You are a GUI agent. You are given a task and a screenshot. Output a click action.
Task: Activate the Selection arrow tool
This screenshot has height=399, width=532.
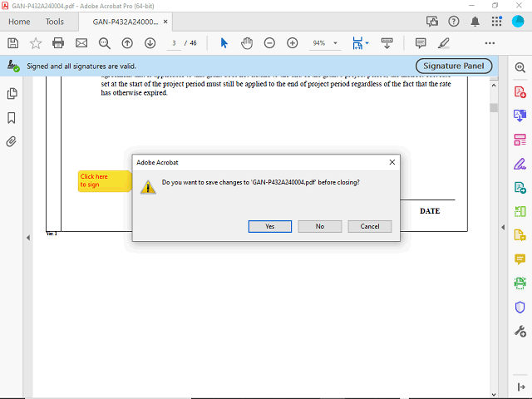point(224,43)
